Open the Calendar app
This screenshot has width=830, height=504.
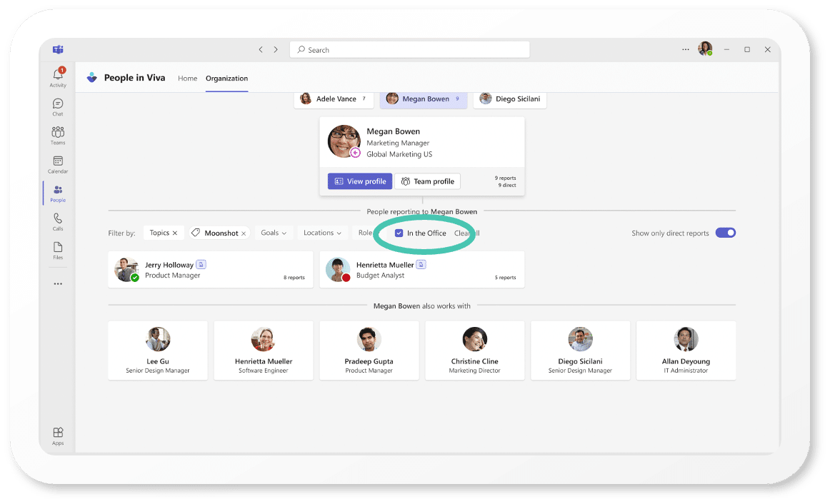58,164
